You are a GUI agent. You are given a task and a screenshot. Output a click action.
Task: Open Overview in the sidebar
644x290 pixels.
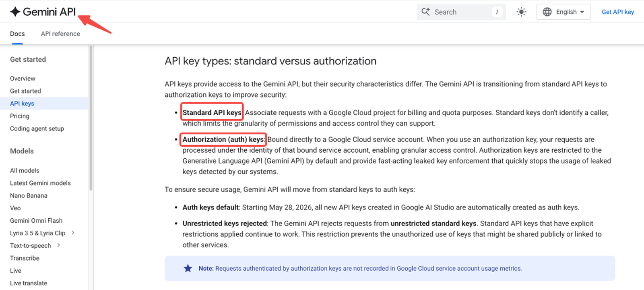(x=23, y=79)
